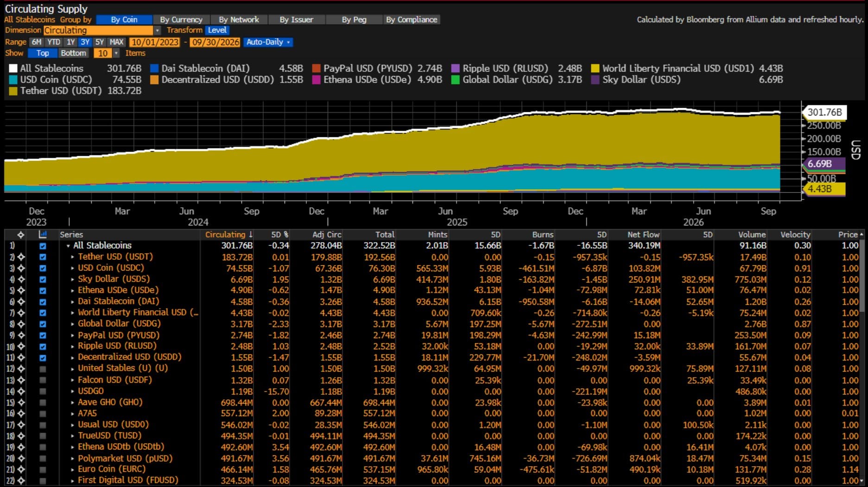Click the move icon on Aave GHO row

[21, 402]
